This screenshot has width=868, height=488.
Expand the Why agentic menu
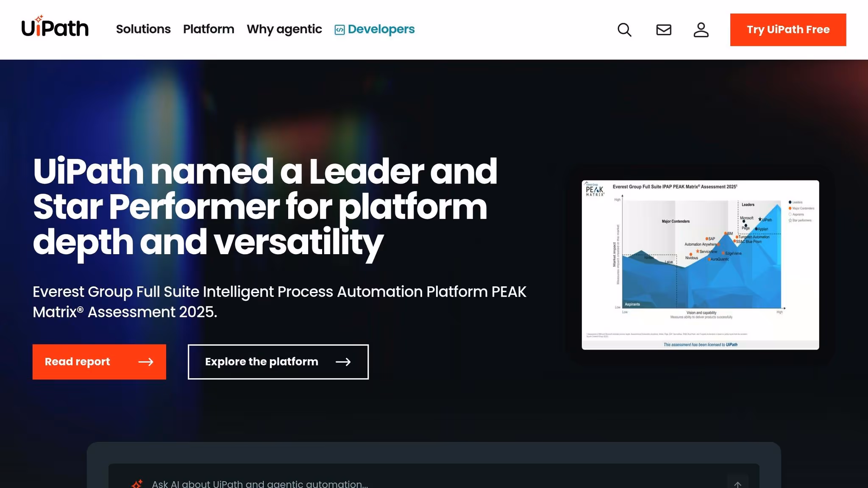coord(284,29)
